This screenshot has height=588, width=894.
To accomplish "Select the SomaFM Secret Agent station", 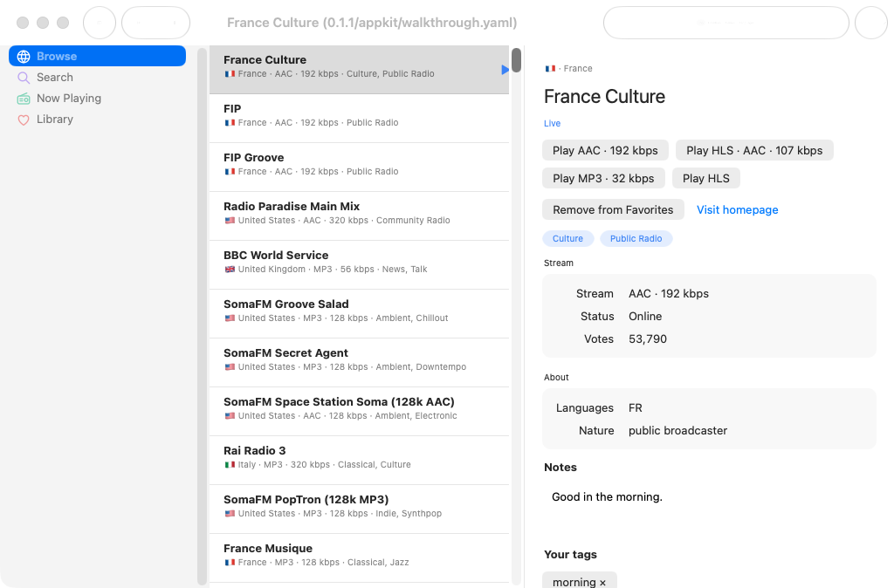I will (359, 363).
